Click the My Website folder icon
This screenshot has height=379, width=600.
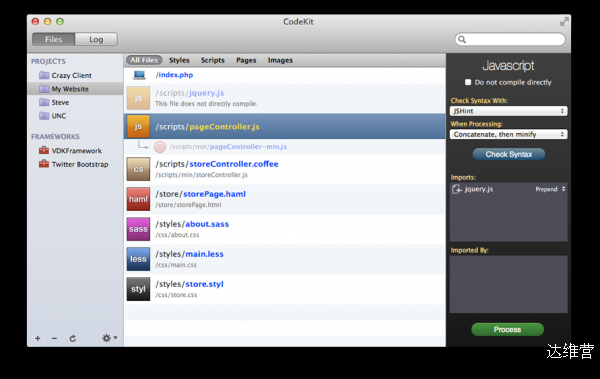point(44,89)
